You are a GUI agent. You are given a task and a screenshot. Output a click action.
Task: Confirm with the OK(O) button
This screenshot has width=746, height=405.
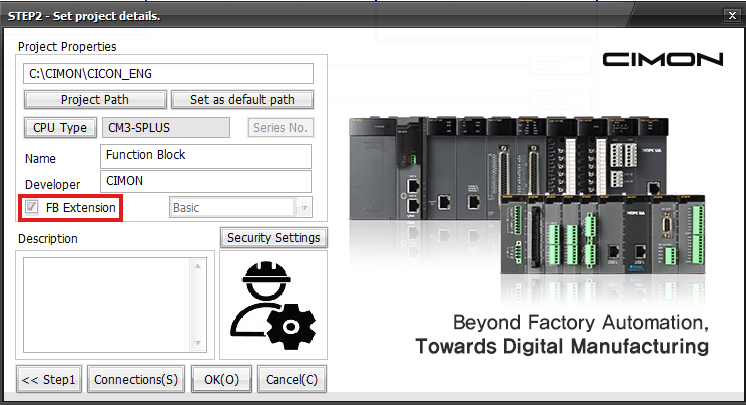[220, 380]
